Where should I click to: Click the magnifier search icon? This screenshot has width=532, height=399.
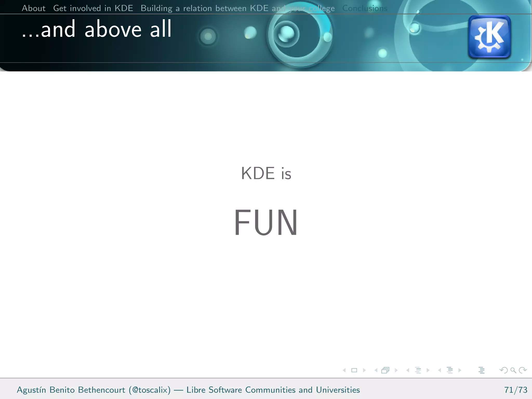[x=513, y=370]
